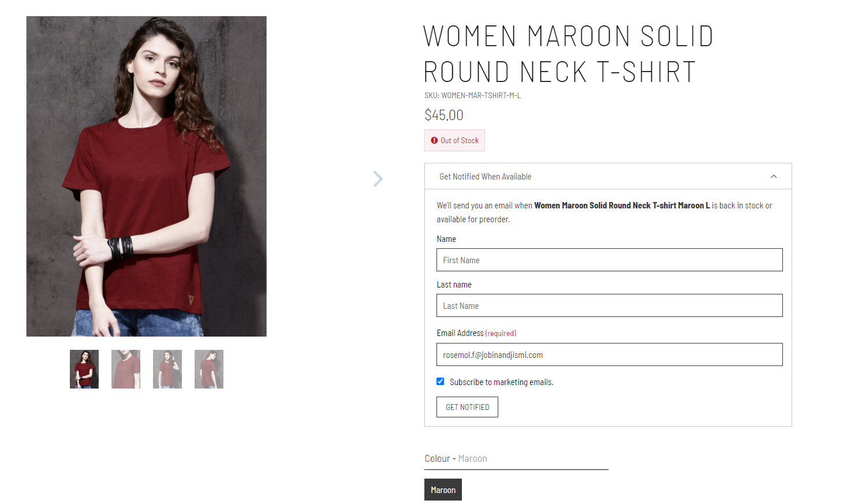Click into the Email Address field

point(609,354)
